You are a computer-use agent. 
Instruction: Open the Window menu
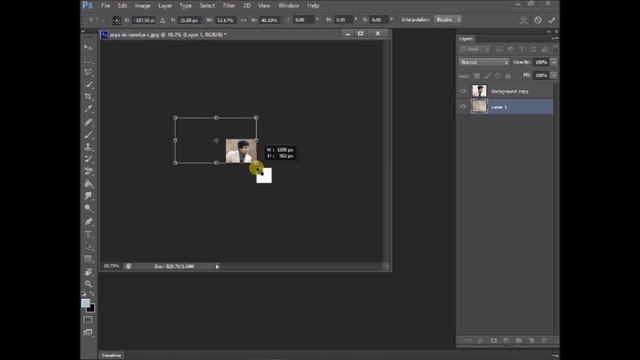click(x=289, y=6)
